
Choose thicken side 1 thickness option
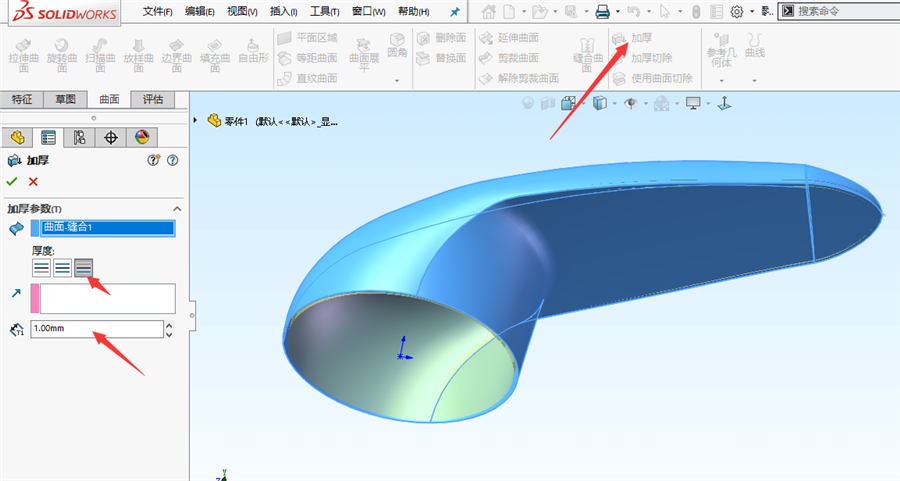tap(41, 267)
